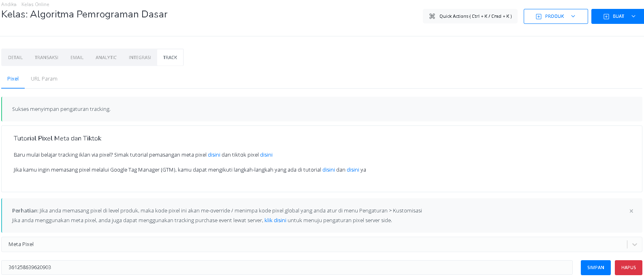Click the plus icon in PRODUK button
Image resolution: width=644 pixels, height=278 pixels.
click(x=539, y=17)
